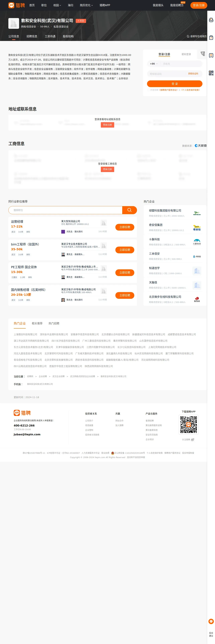Click the sidebar heart bookmark icon

click(211, 55)
